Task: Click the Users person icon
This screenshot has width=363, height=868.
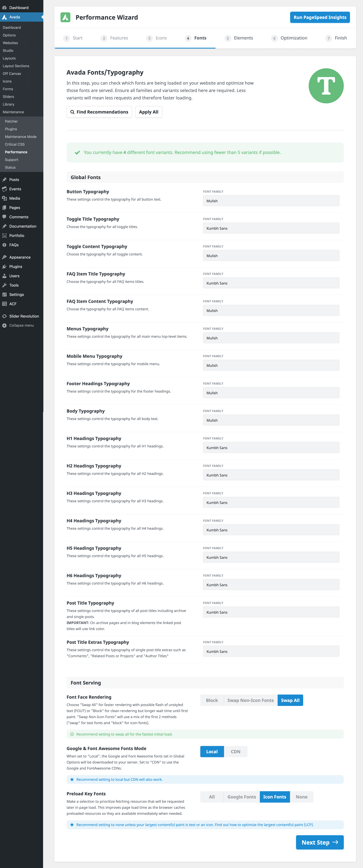Action: coord(4,276)
